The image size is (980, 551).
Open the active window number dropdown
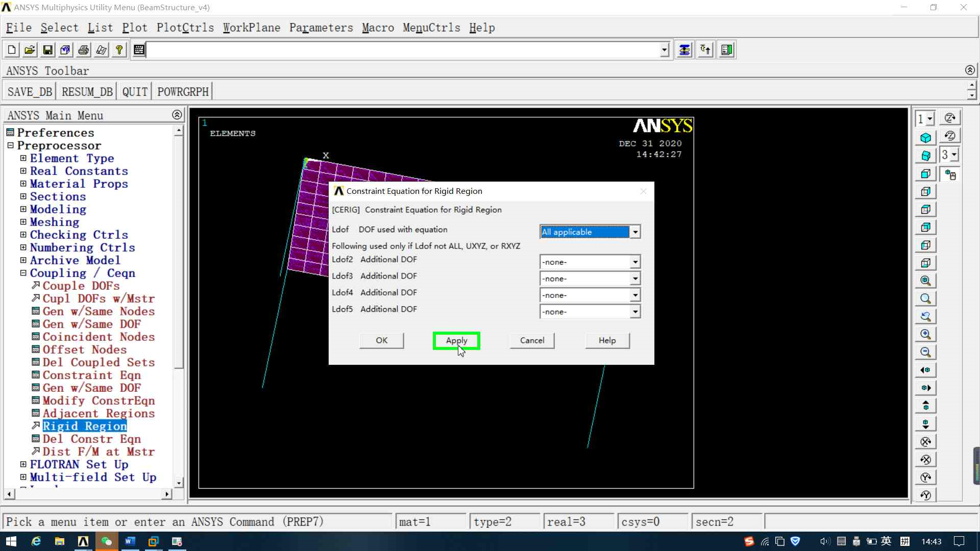[x=930, y=119]
